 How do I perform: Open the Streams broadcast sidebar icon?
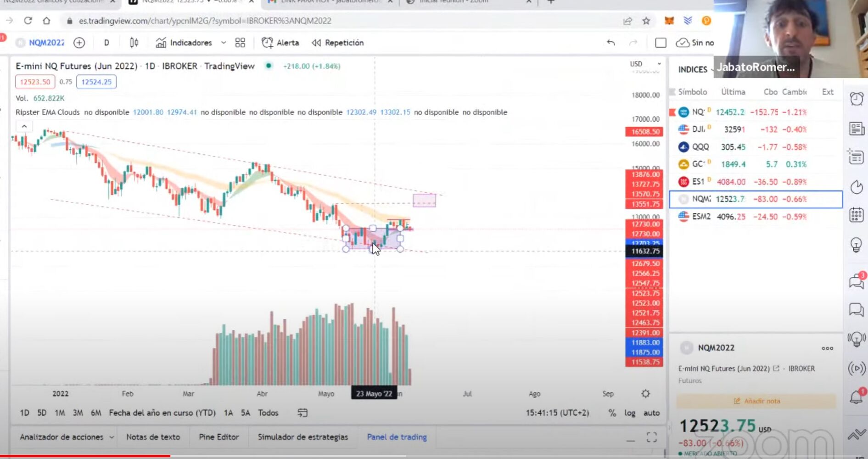[857, 368]
